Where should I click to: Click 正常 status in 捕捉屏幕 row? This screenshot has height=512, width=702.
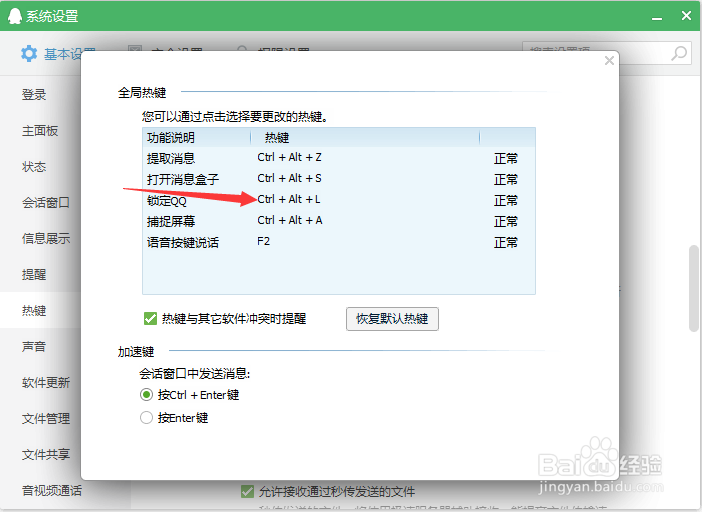(x=506, y=222)
